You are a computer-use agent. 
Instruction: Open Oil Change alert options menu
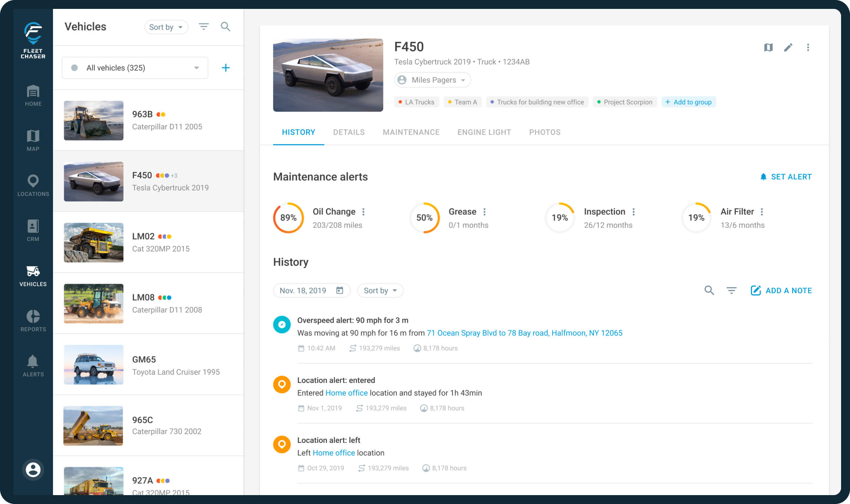[x=363, y=212]
